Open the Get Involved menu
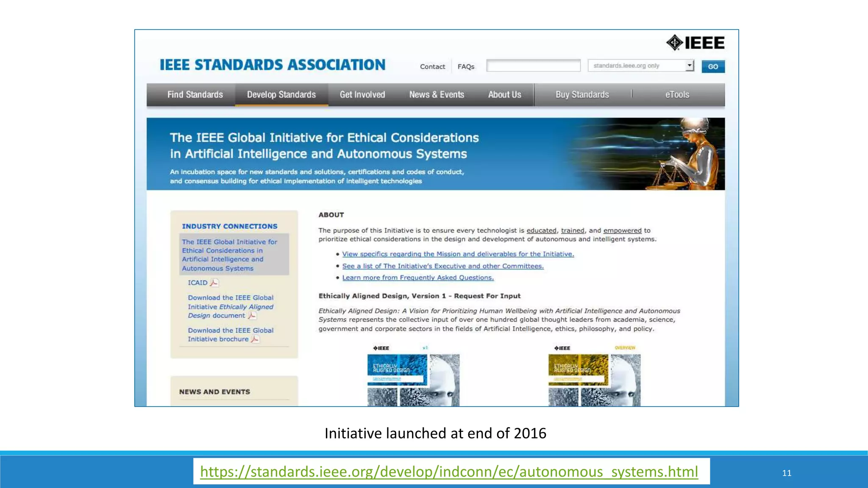Viewport: 868px width, 488px height. coord(362,94)
